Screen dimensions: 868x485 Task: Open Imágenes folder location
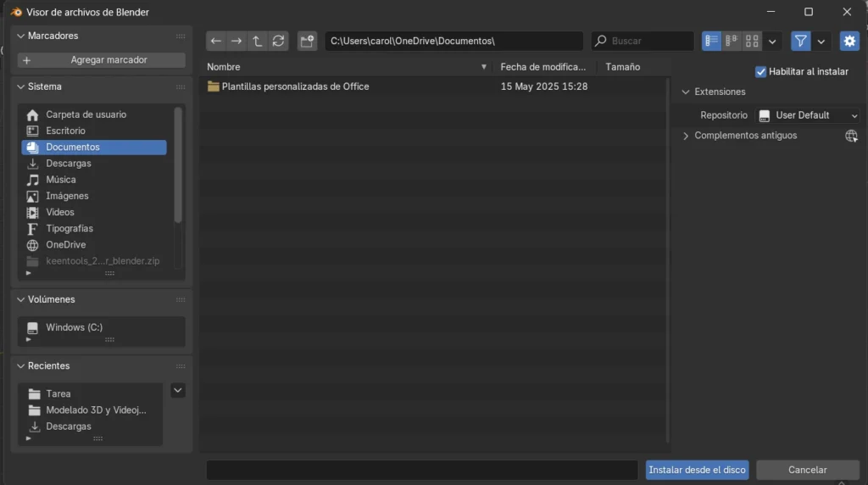94,196
